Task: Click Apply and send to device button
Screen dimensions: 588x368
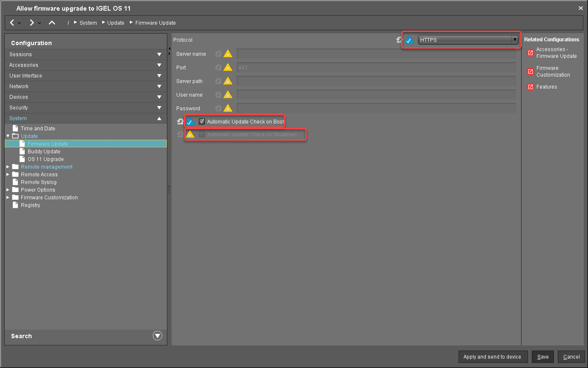Action: tap(492, 357)
